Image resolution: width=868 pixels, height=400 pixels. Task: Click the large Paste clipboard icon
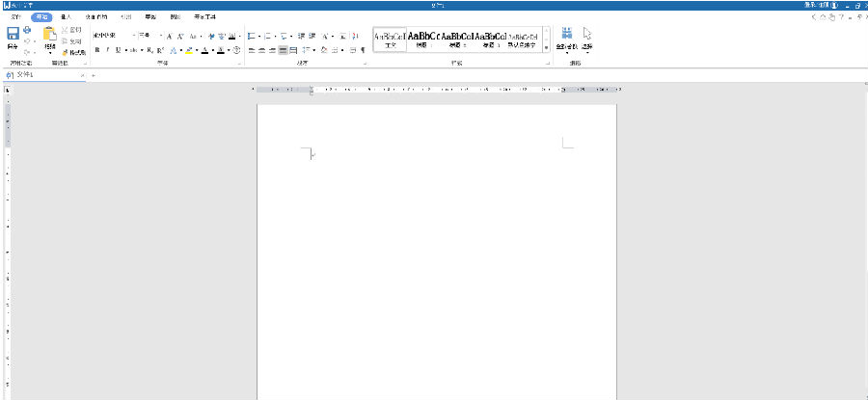click(x=50, y=34)
